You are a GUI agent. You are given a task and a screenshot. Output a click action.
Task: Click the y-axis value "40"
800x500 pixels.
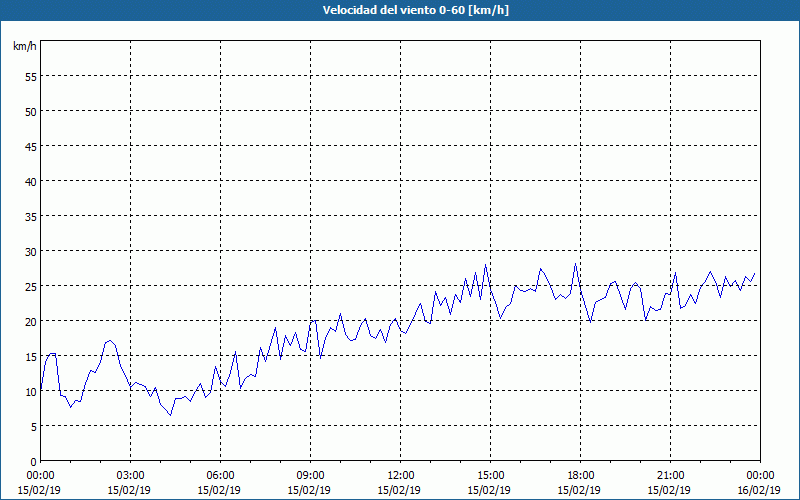(31, 181)
